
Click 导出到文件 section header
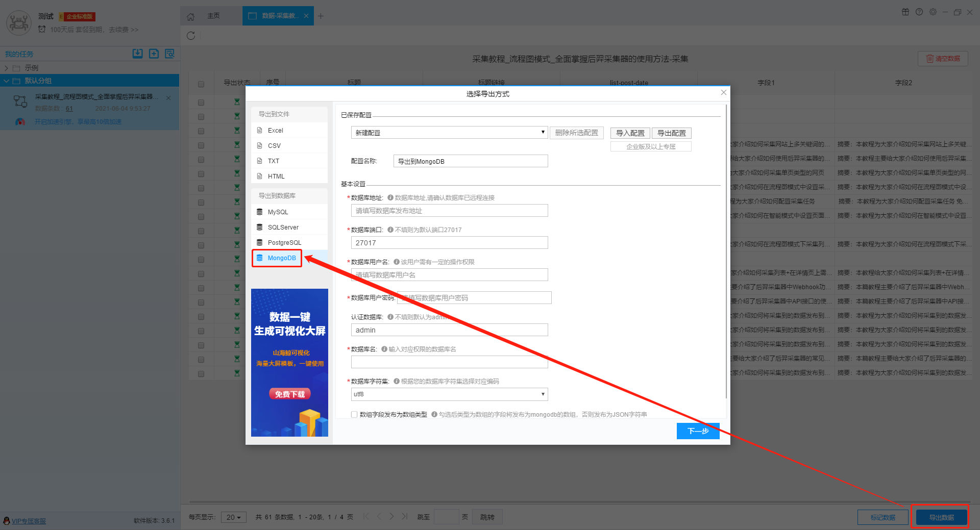click(289, 114)
